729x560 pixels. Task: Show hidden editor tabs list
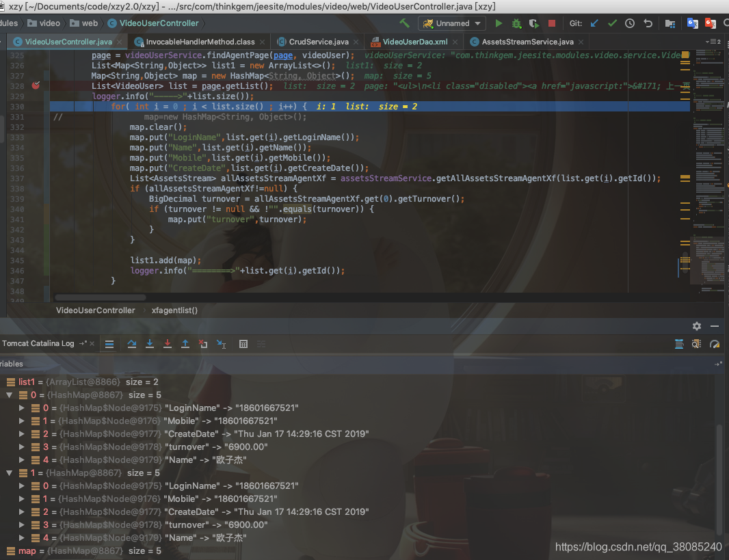click(713, 42)
